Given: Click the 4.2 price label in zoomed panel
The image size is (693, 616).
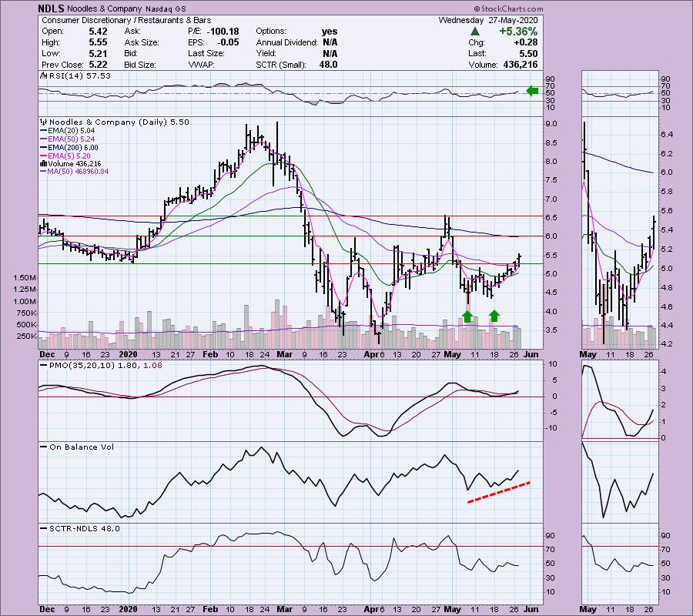Looking at the screenshot, I should (667, 344).
